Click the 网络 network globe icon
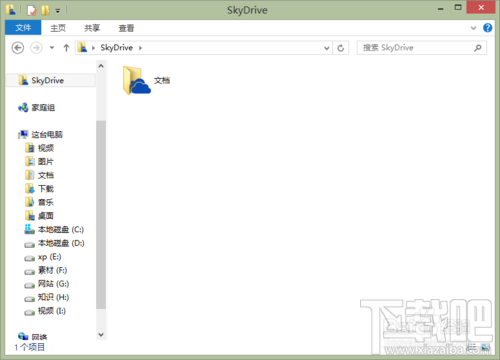 click(x=23, y=336)
